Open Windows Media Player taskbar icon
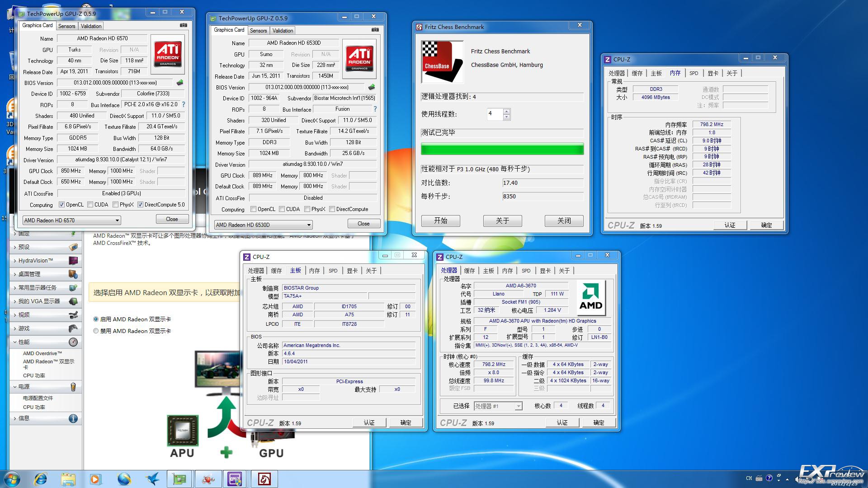868x488 pixels. [x=95, y=479]
